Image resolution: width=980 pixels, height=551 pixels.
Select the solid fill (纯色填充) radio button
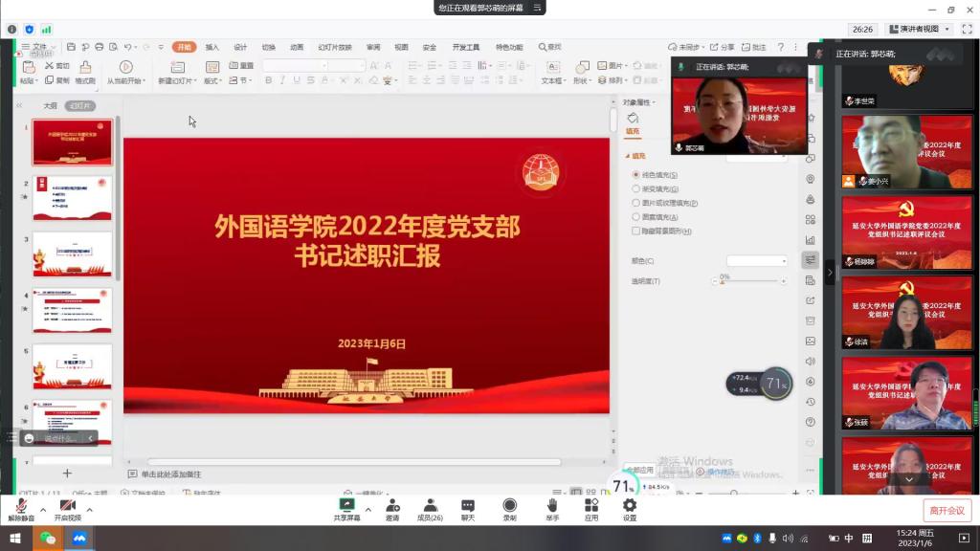[x=635, y=175]
